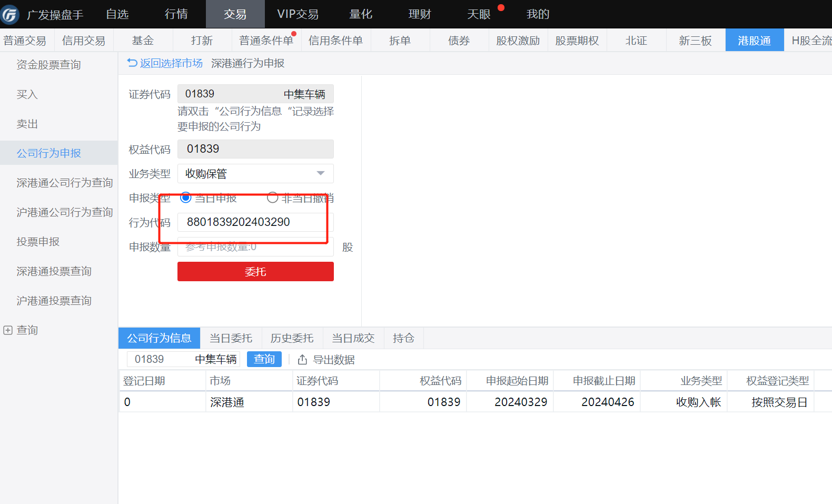The width and height of the screenshot is (832, 504).
Task: Click the 市场 column header
Action: [x=249, y=381]
